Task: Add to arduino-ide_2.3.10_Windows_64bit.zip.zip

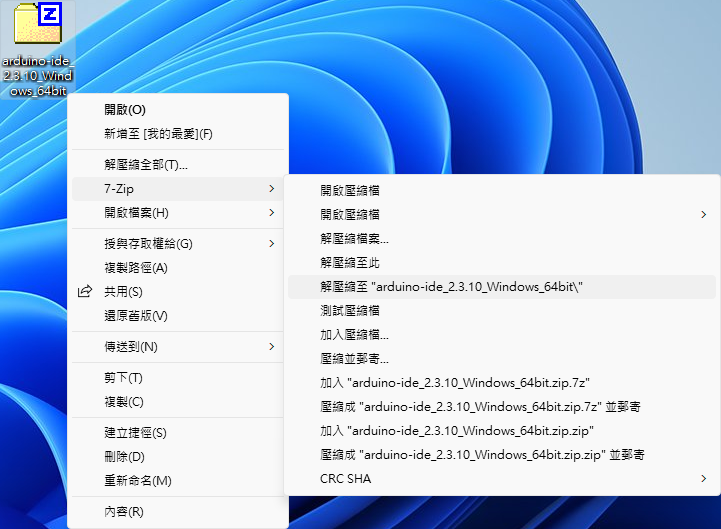Action: 502,431
